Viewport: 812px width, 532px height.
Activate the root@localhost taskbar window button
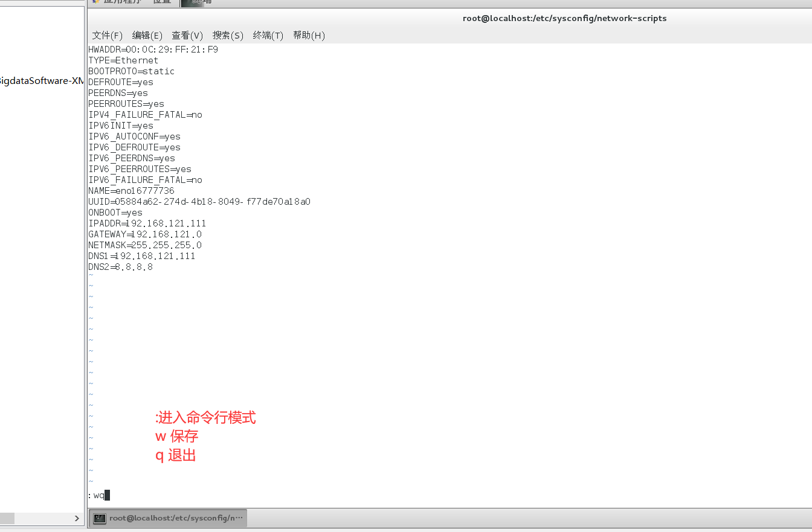(169, 518)
